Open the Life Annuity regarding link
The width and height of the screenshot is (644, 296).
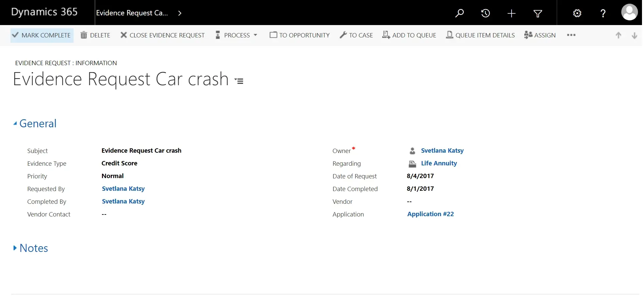(x=439, y=163)
